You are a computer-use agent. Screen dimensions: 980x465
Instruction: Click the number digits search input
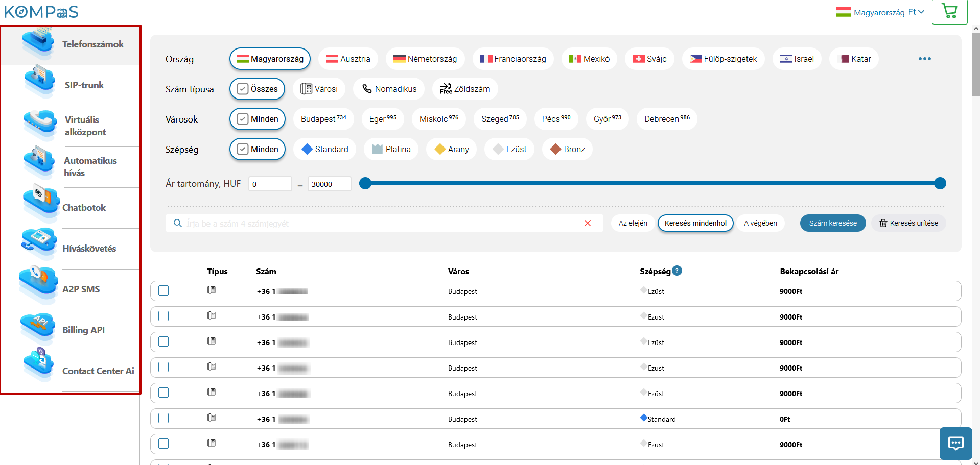point(383,223)
